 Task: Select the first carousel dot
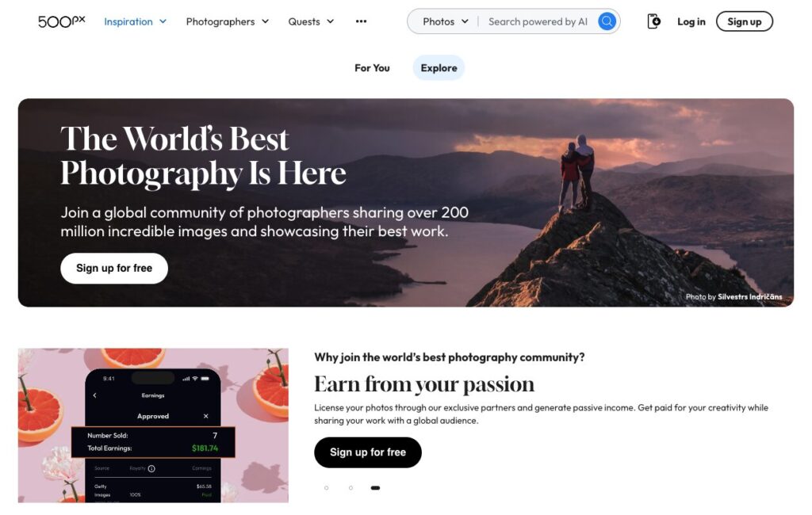tap(326, 487)
